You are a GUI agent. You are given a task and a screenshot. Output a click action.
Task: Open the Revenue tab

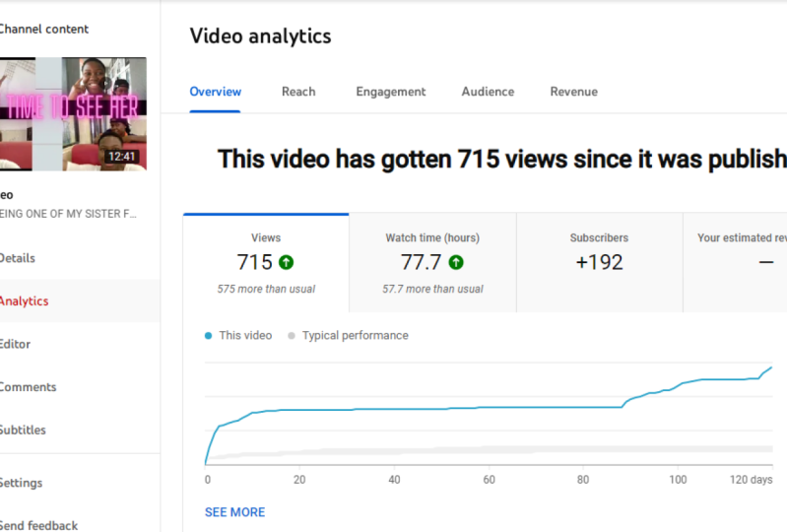(573, 92)
